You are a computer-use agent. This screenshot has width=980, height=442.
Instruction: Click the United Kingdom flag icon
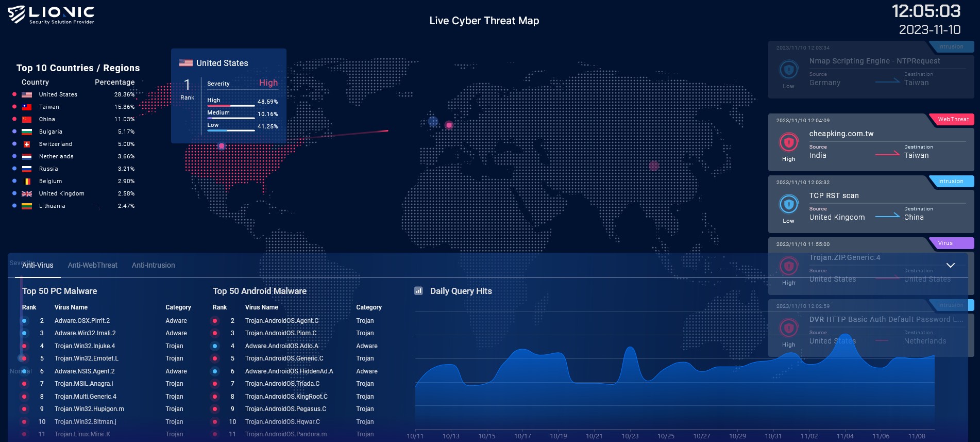click(27, 194)
